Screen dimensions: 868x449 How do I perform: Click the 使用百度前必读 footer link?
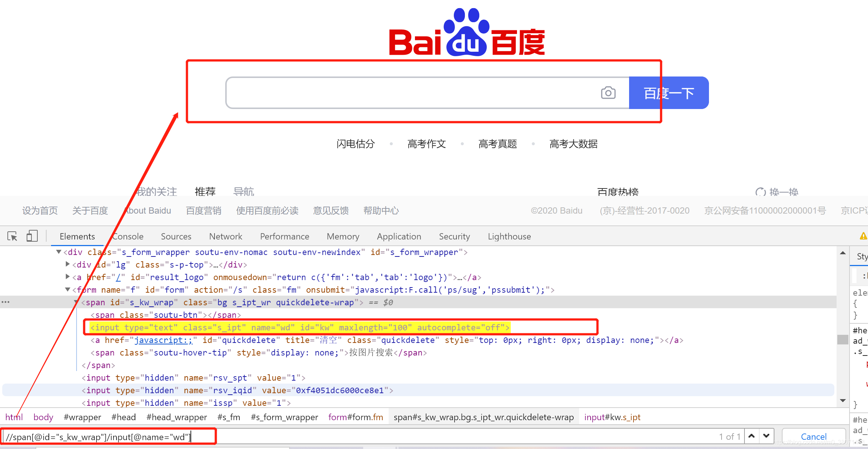267,211
